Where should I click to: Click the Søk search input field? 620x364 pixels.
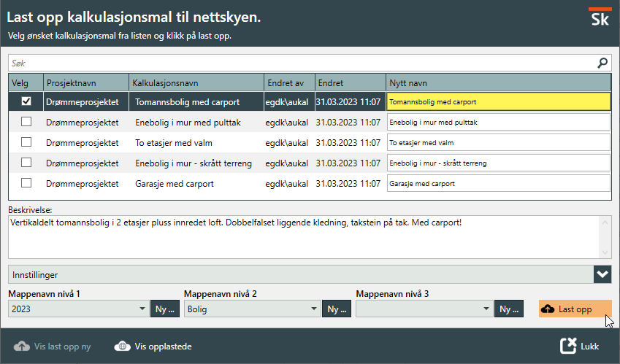[x=299, y=63]
